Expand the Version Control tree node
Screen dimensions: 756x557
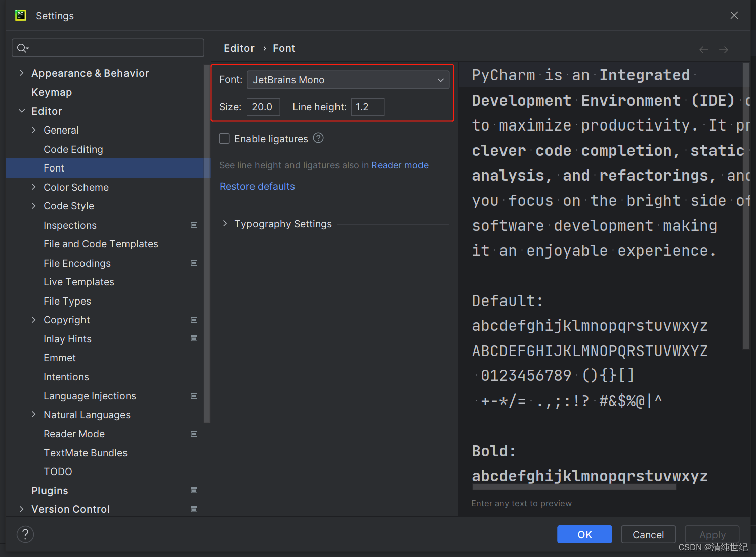click(21, 509)
